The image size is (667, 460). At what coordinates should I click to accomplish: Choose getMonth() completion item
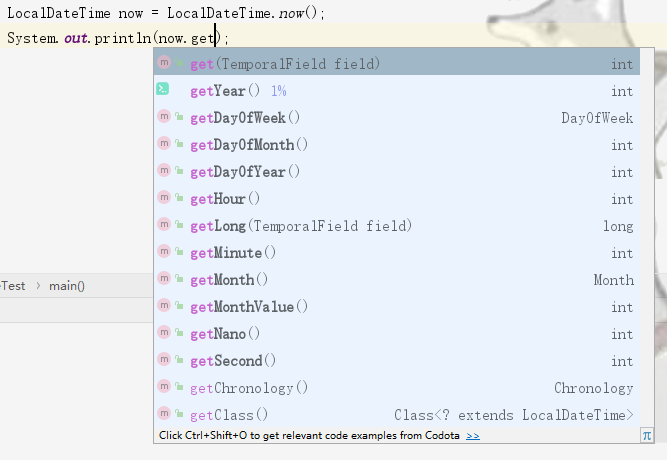pos(396,280)
